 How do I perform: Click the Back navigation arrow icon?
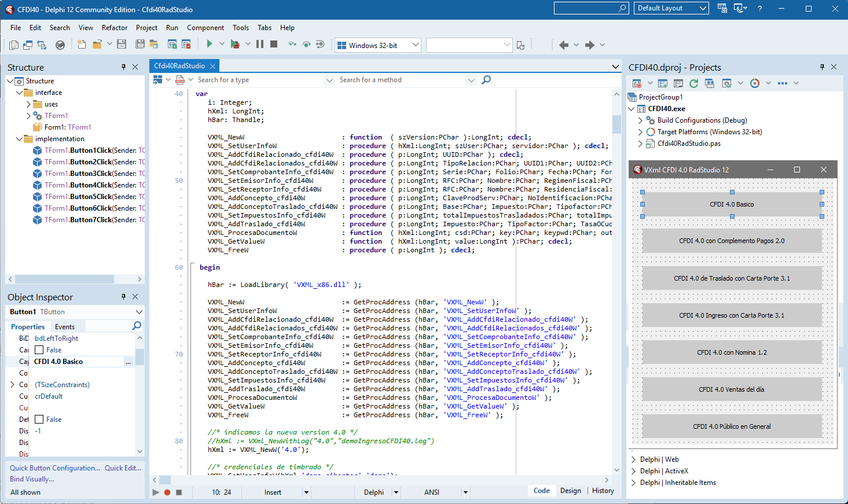(x=564, y=45)
